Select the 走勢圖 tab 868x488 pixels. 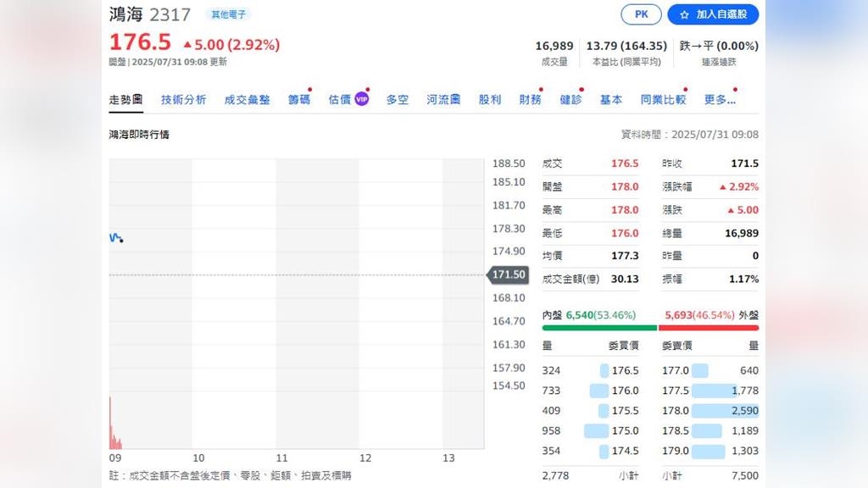pos(125,100)
